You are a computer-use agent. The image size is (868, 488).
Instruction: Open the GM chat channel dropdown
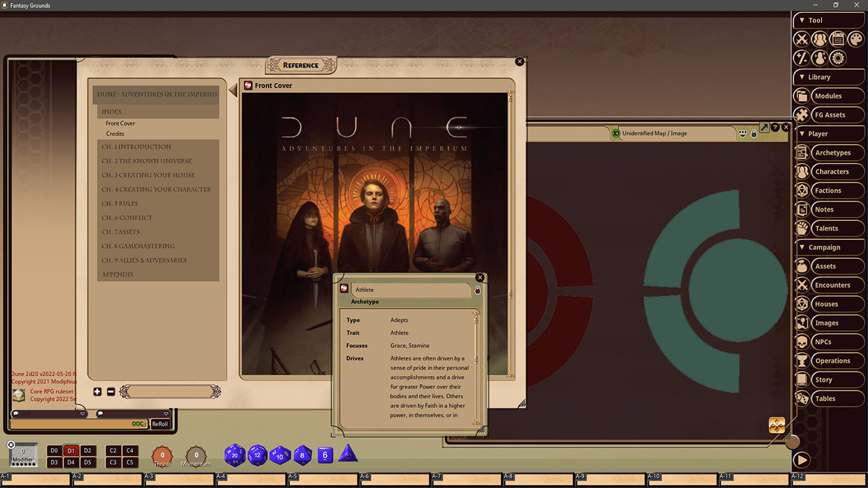click(83, 413)
